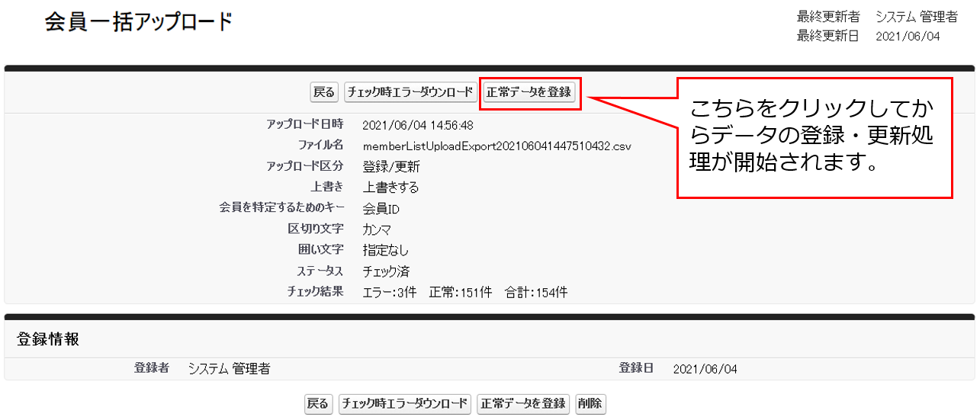
Task: Click the チェック結果 error count text
Action: [x=390, y=292]
